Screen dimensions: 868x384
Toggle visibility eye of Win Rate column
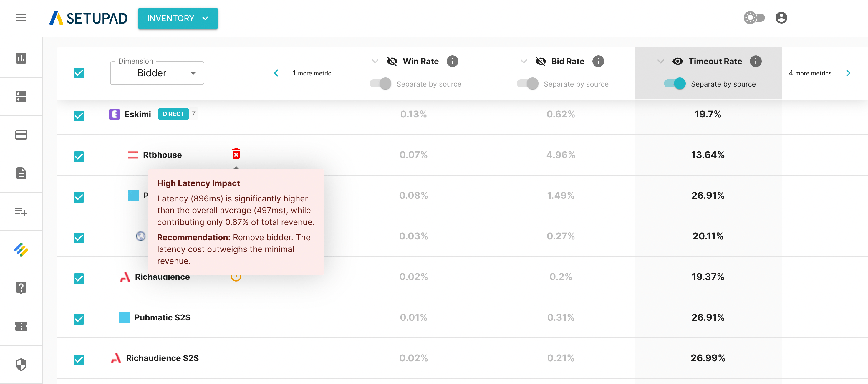pos(392,61)
